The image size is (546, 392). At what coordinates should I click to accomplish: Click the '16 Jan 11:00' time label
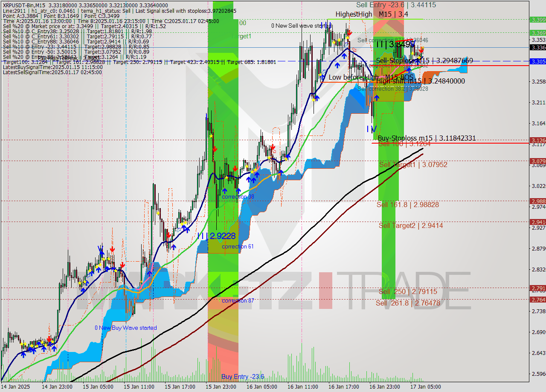302,387
